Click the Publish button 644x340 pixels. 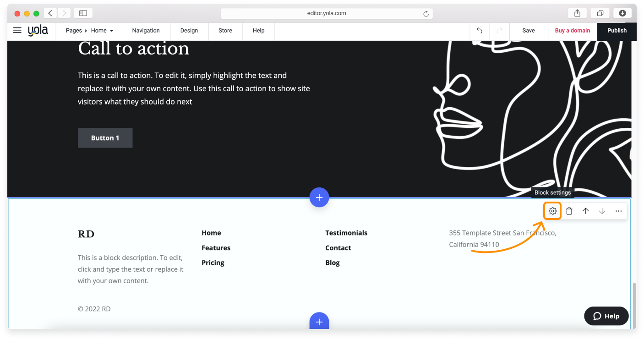(617, 31)
